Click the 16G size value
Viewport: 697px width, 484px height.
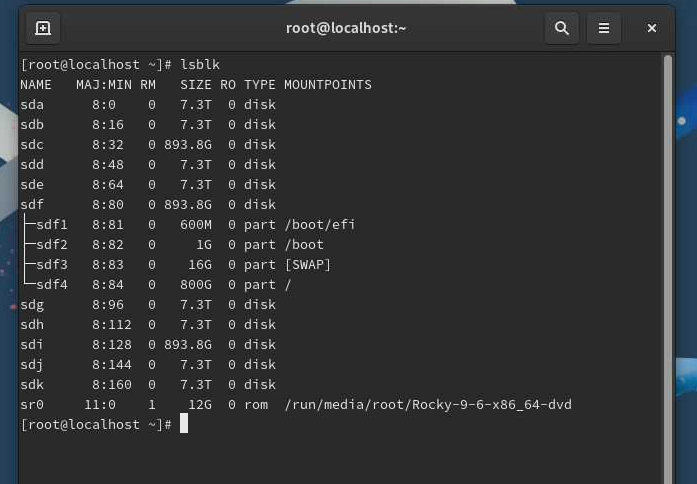200,265
